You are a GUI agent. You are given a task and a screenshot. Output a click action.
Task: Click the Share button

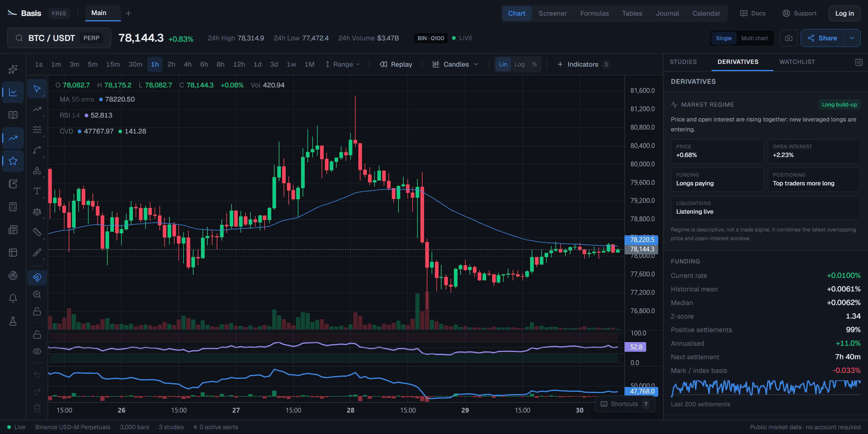click(x=822, y=38)
